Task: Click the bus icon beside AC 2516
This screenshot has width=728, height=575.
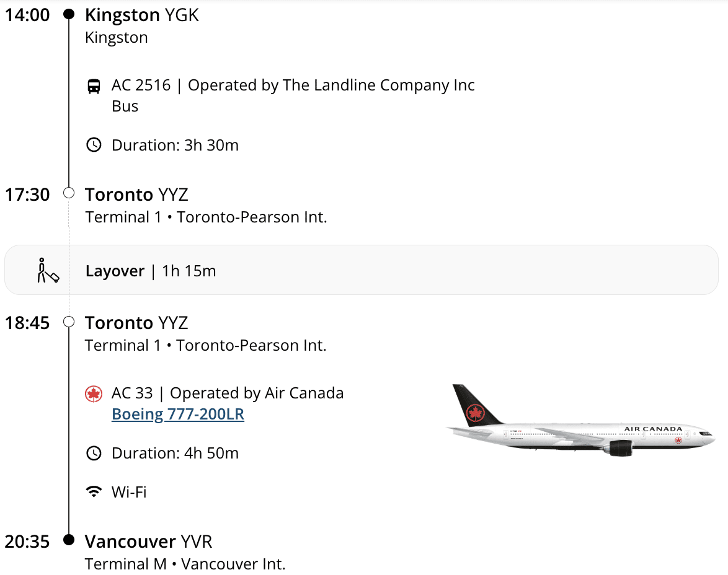Action: (x=94, y=86)
